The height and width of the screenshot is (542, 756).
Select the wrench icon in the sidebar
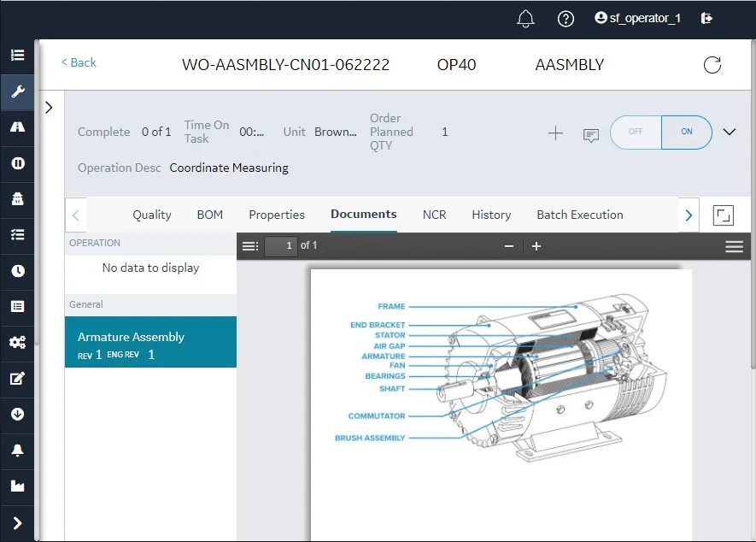coord(17,91)
